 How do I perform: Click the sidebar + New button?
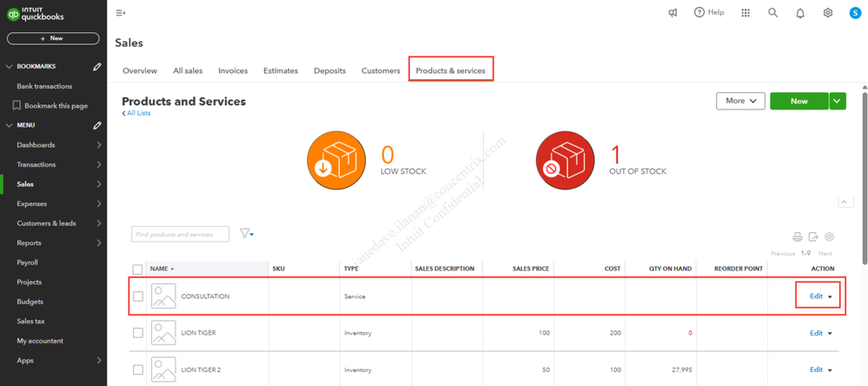coord(53,38)
